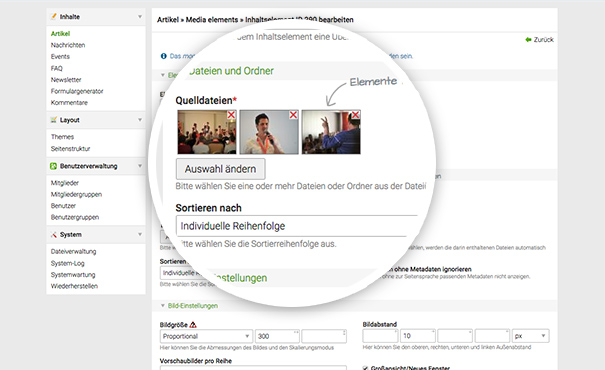Open System-Log under System
This screenshot has width=605, height=370.
pyautogui.click(x=68, y=263)
